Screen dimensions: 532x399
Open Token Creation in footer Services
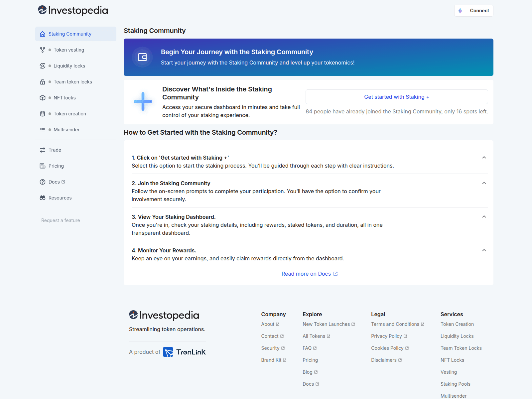457,324
